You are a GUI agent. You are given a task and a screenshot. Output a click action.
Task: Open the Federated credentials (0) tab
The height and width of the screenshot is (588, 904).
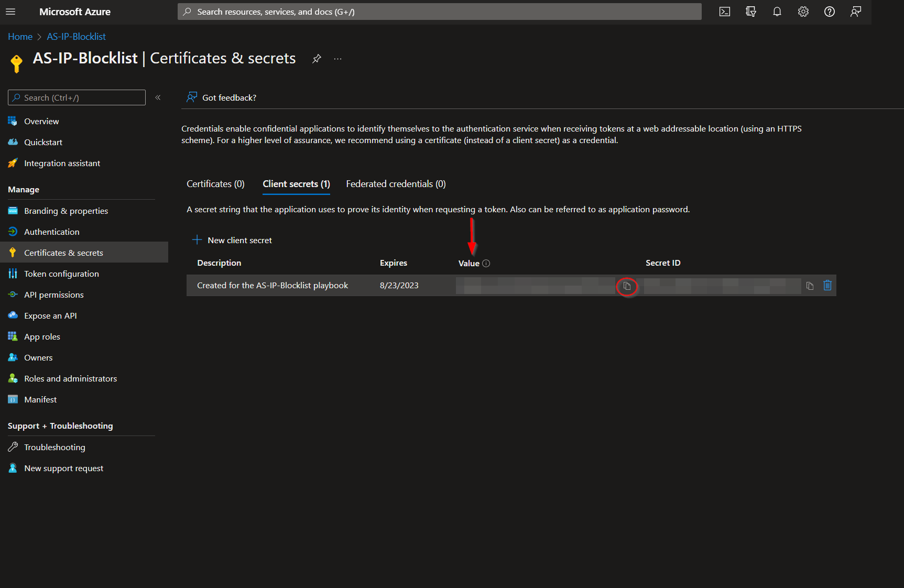pos(396,184)
